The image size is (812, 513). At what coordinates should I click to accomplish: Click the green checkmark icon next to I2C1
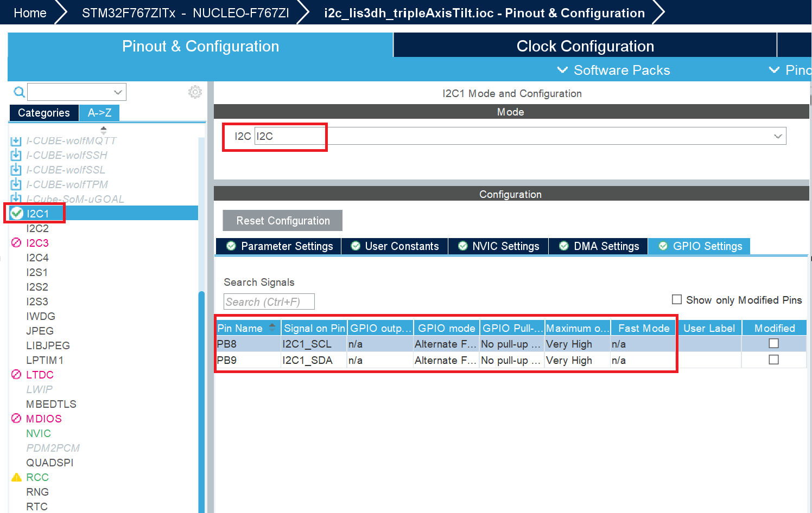pyautogui.click(x=17, y=213)
